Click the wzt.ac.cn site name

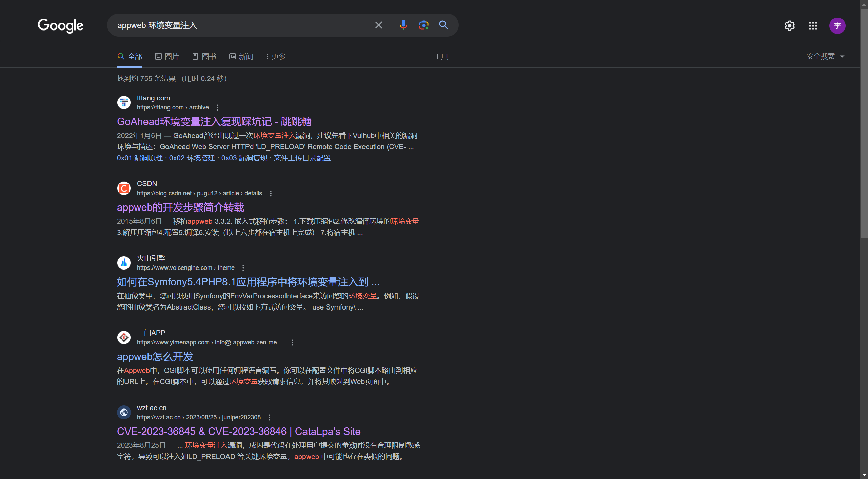(152, 408)
